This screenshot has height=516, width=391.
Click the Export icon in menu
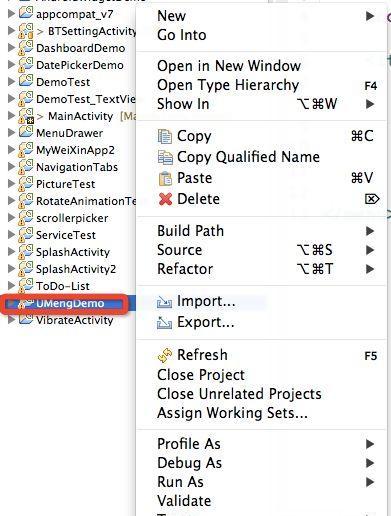click(x=165, y=322)
